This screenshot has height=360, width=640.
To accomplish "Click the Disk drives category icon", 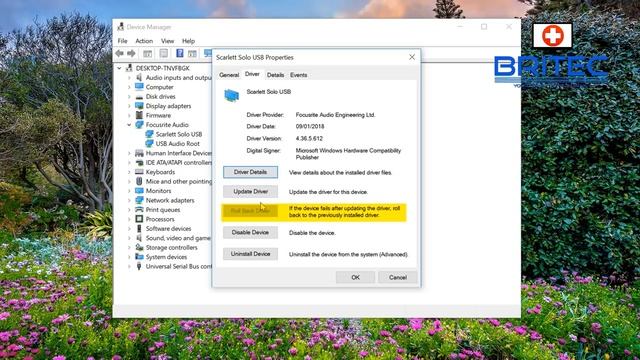I will tap(139, 96).
